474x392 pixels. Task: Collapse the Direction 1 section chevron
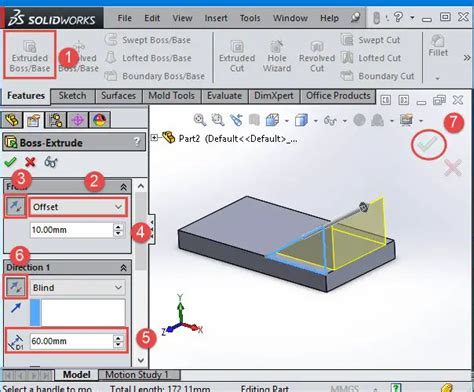pos(123,268)
